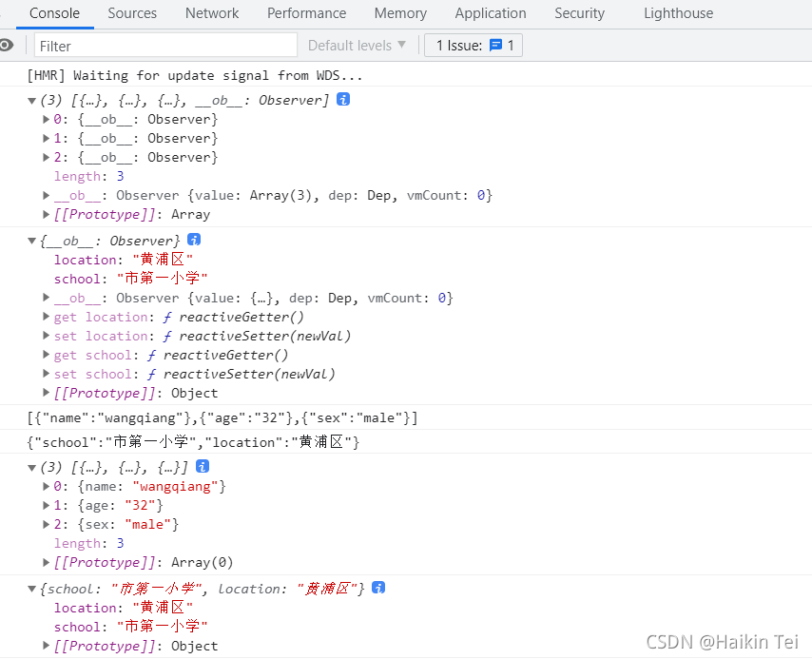Click location "黄浦区" in last object

124,608
